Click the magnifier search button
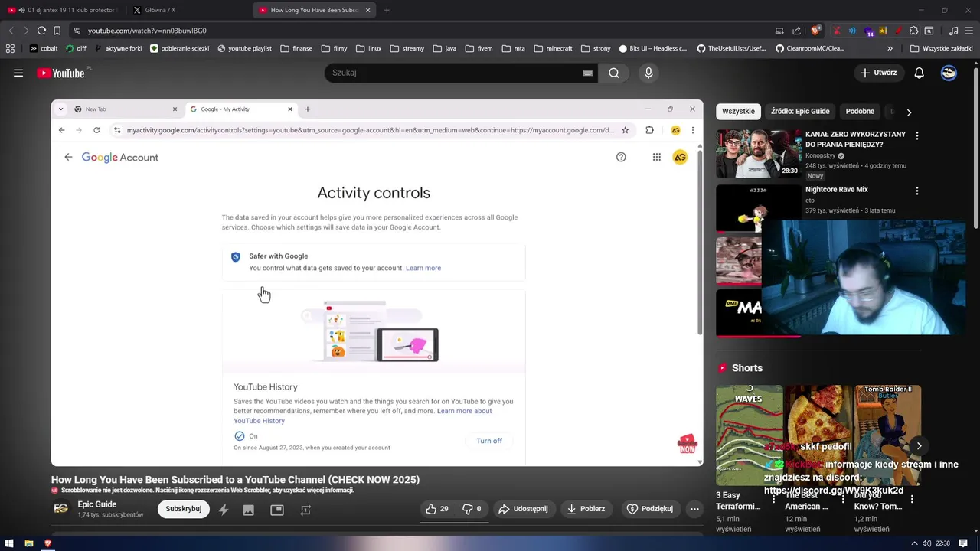Screen dimensions: 980x551 613,73
